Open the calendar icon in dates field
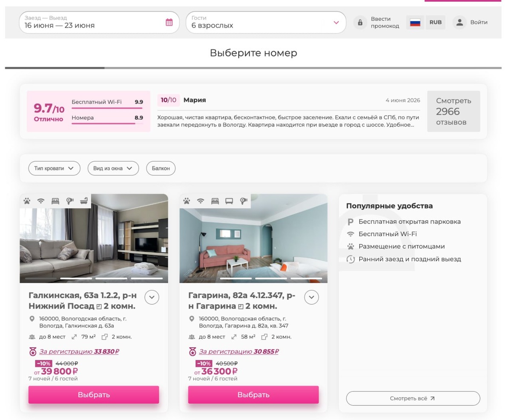This screenshot has width=511, height=420. (x=169, y=22)
